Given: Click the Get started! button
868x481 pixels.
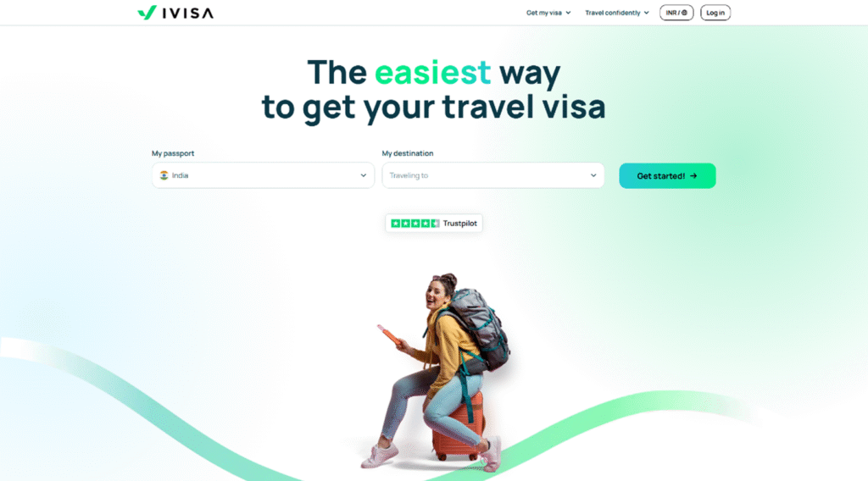Looking at the screenshot, I should coord(667,176).
